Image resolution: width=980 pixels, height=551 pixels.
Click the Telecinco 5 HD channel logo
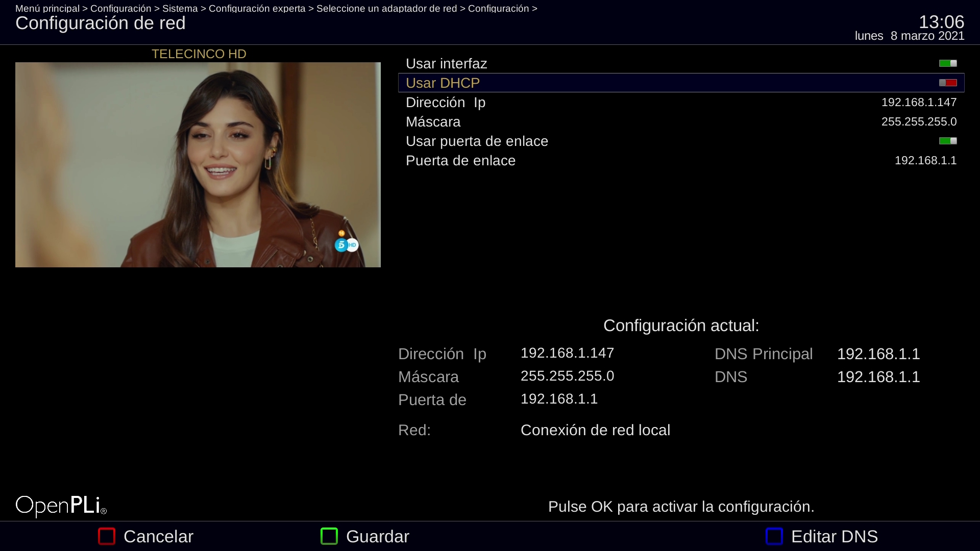click(347, 244)
